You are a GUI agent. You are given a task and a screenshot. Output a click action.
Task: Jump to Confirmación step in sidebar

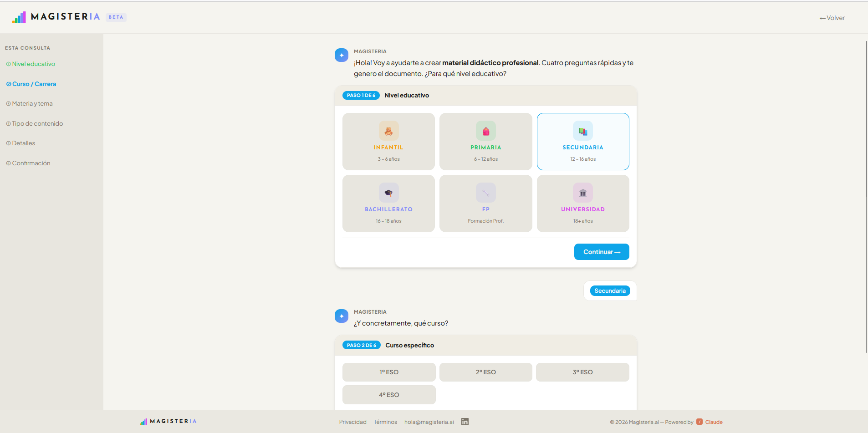click(x=28, y=163)
